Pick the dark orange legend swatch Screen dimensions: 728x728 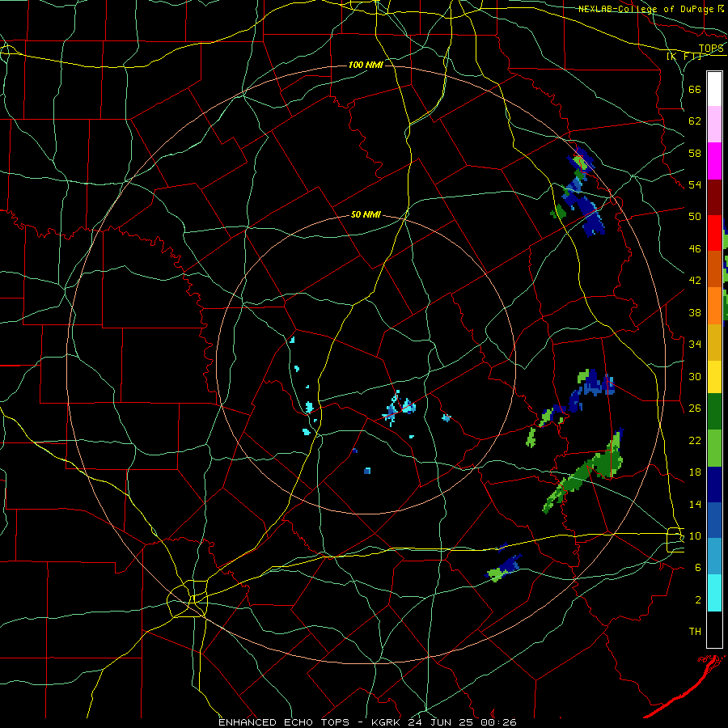pos(714,269)
